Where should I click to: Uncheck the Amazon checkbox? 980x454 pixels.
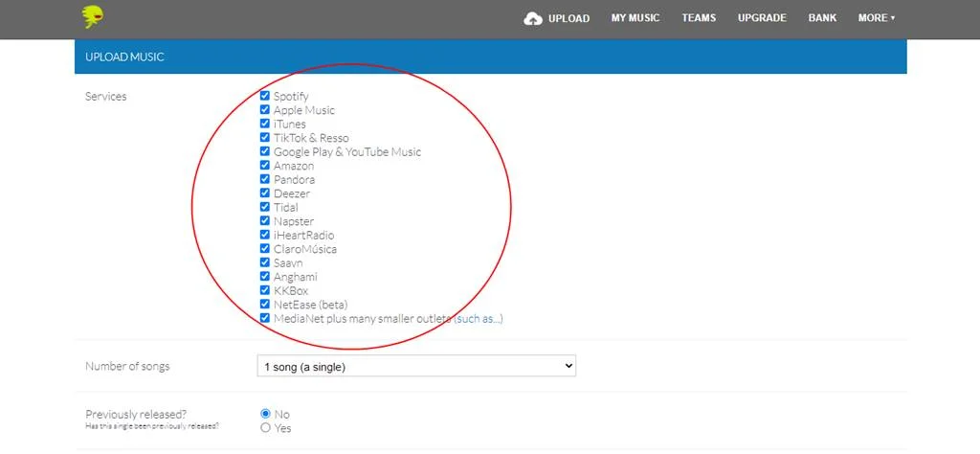pos(265,165)
